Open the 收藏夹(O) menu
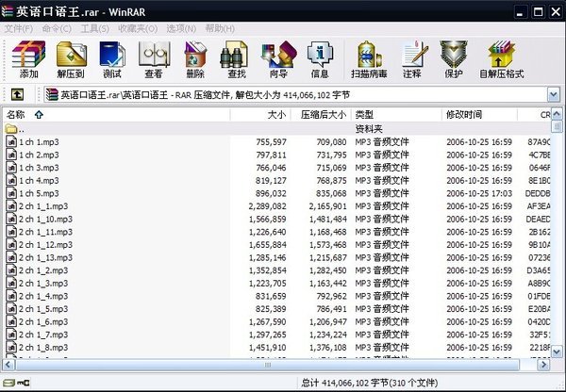The width and height of the screenshot is (566, 392). tap(138, 29)
